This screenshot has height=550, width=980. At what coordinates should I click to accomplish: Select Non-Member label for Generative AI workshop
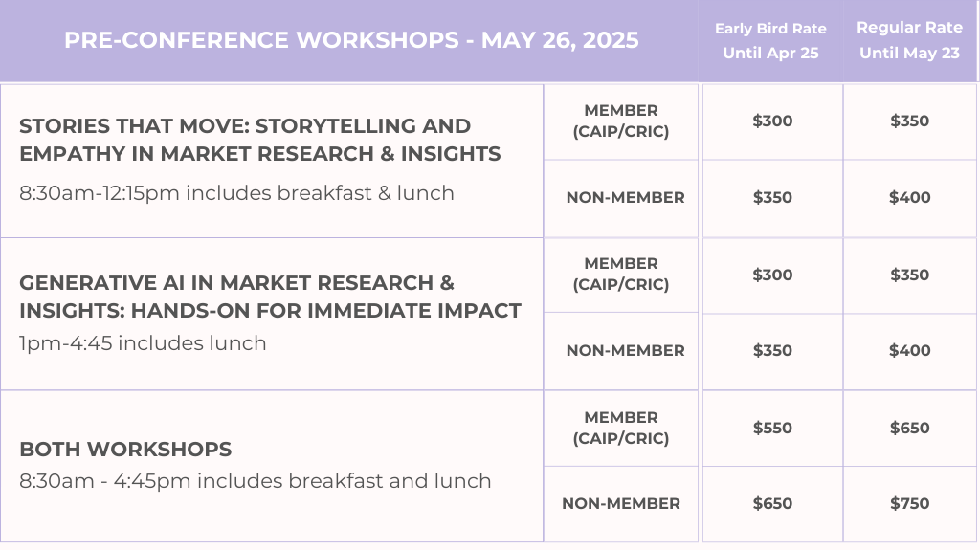[x=625, y=351]
